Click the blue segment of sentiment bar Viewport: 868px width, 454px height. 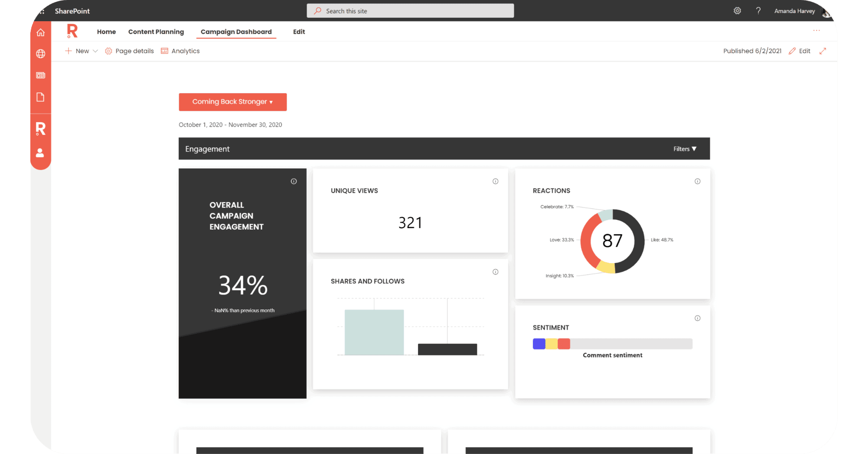[539, 344]
